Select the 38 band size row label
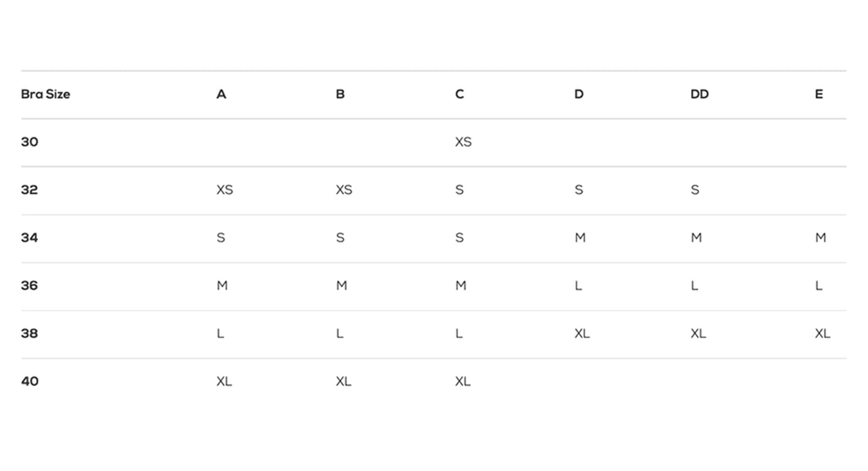 tap(30, 334)
